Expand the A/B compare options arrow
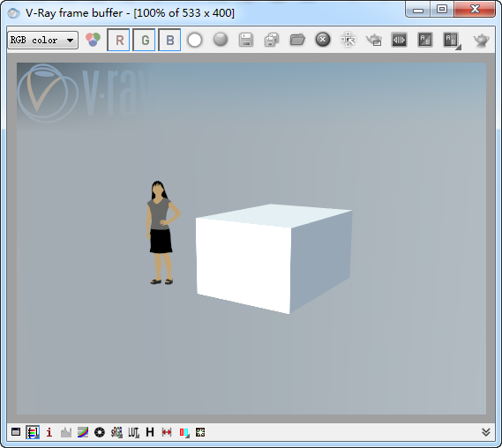The image size is (502, 448). (458, 48)
